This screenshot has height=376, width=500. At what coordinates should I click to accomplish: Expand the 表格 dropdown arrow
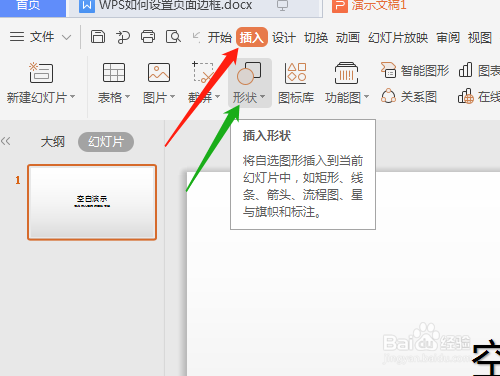pyautogui.click(x=127, y=97)
